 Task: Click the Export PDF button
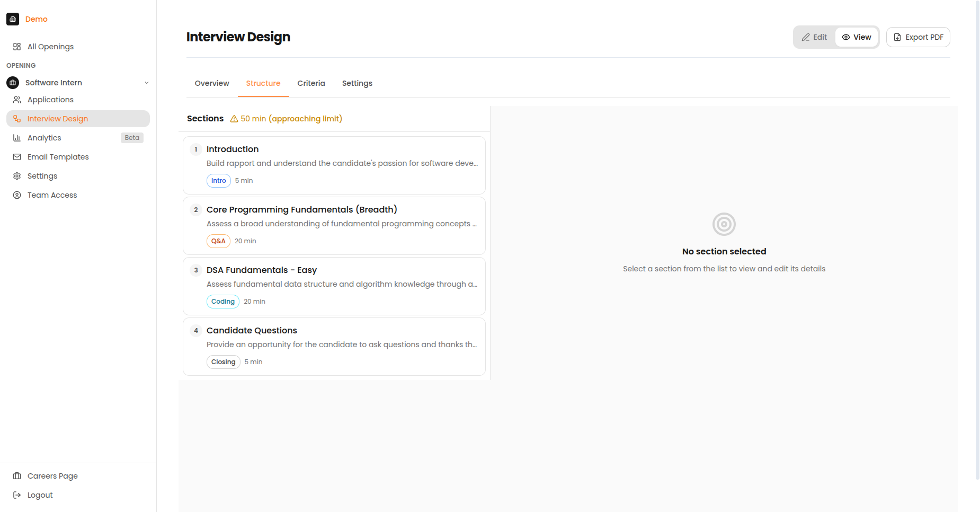coord(918,37)
